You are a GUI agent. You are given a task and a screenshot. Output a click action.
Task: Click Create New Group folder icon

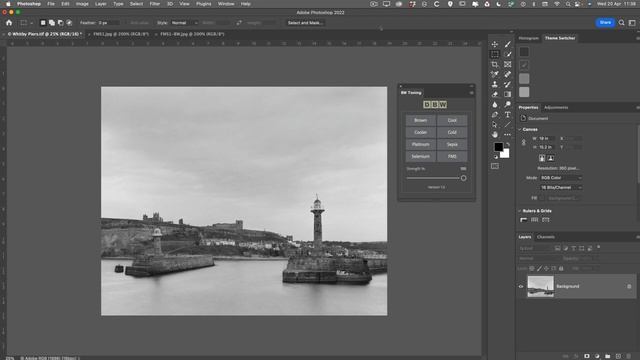(608, 356)
